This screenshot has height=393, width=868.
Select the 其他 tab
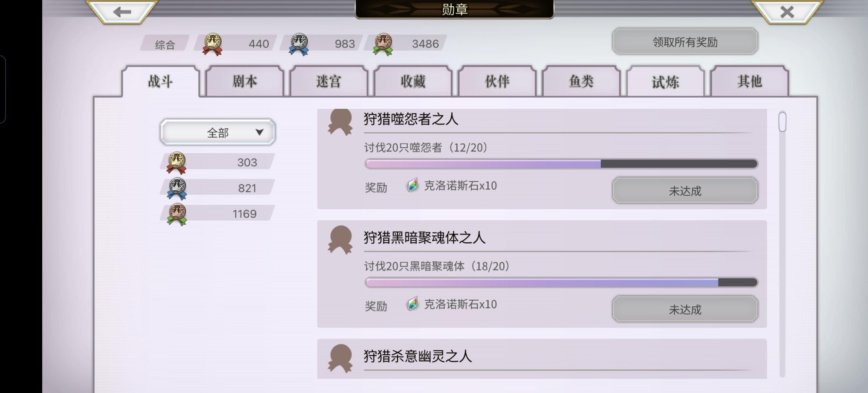750,81
